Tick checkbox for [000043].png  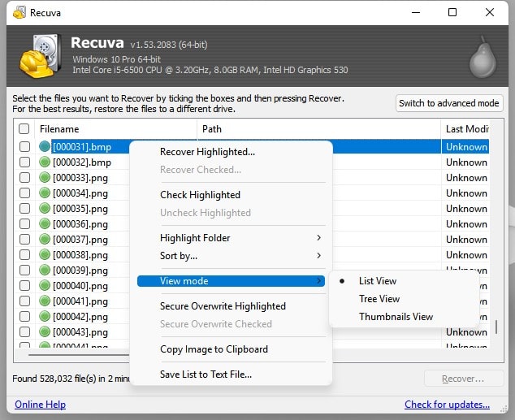24,331
